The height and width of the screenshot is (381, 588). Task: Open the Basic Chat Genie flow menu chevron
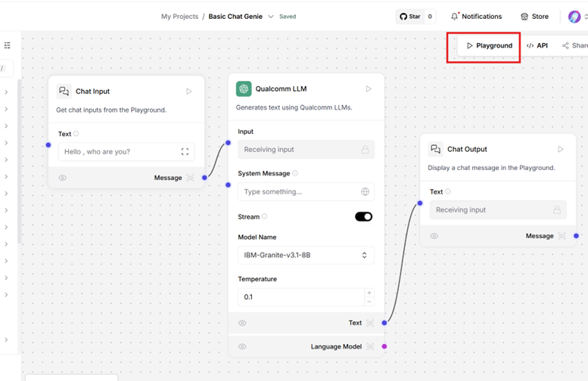pos(271,17)
